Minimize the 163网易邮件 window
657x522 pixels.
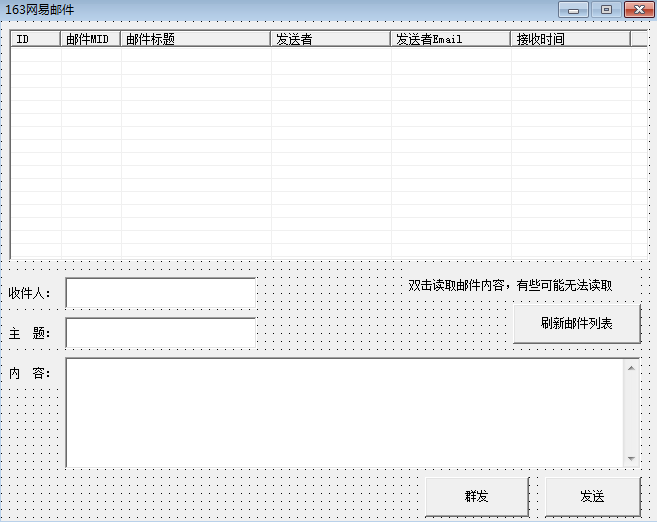click(573, 10)
